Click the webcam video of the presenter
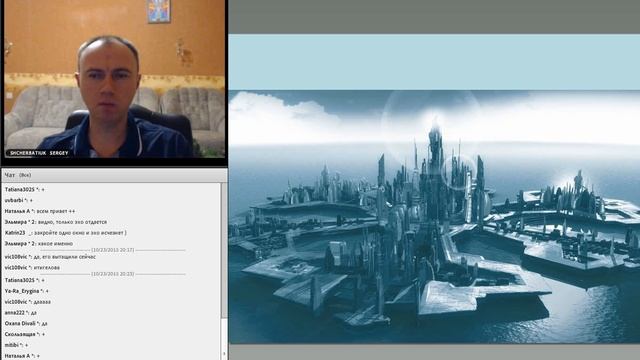Viewport: 640px width, 360px height. point(114,79)
